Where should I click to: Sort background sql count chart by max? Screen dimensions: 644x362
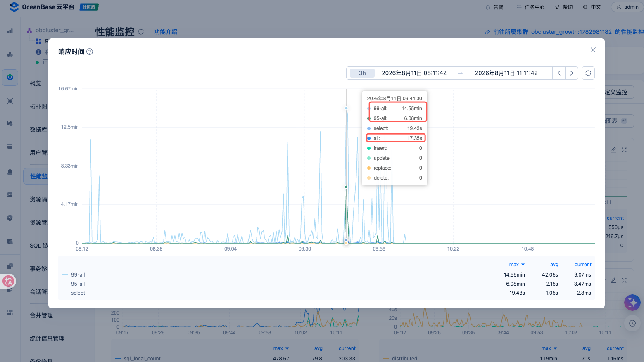pyautogui.click(x=281, y=348)
